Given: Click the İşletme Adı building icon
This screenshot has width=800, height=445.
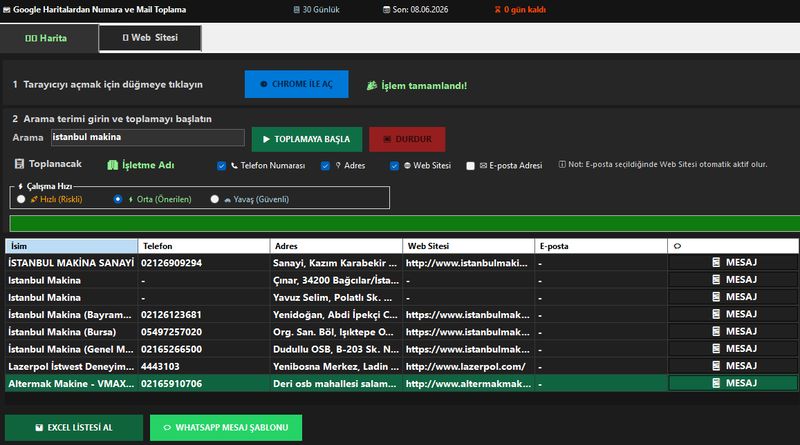Looking at the screenshot, I should 113,165.
